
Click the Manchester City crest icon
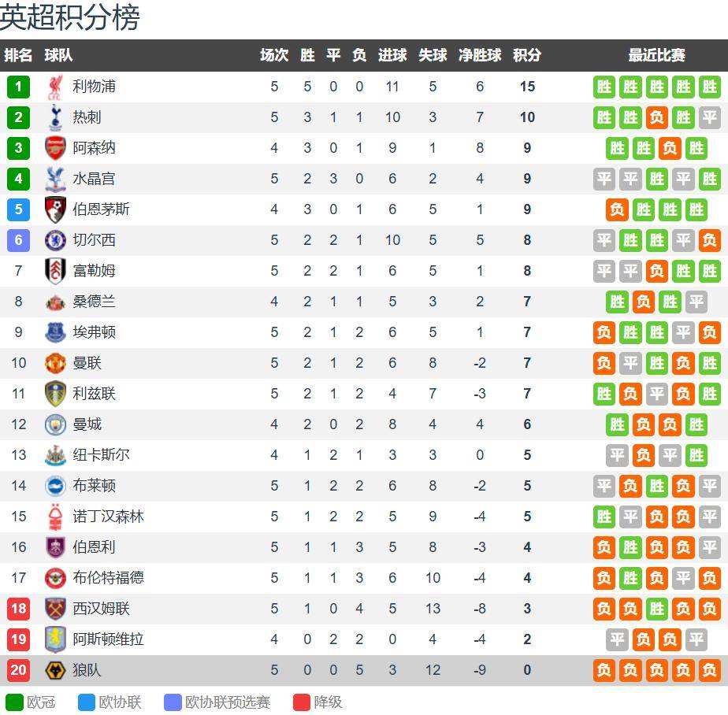point(55,424)
